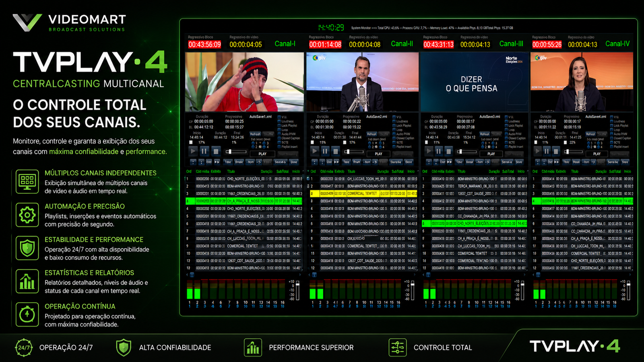Click the Canal-III channel label
644x362 pixels.
point(511,44)
